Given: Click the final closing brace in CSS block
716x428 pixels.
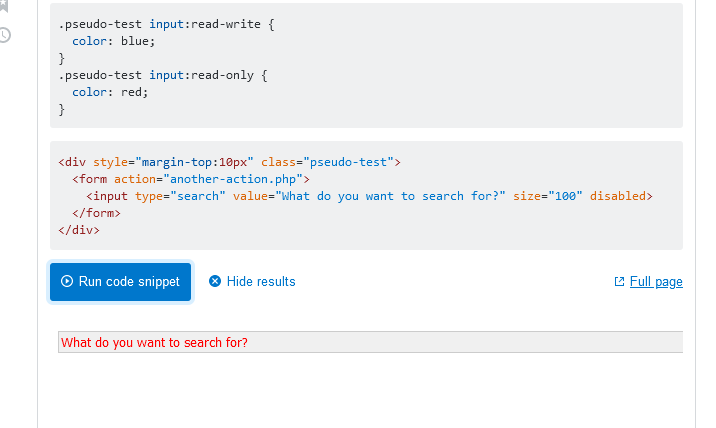Looking at the screenshot, I should (62, 109).
